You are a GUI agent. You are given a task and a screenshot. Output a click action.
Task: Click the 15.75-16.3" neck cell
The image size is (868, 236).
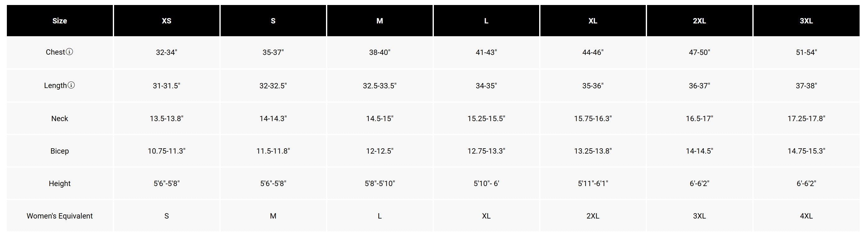point(593,119)
